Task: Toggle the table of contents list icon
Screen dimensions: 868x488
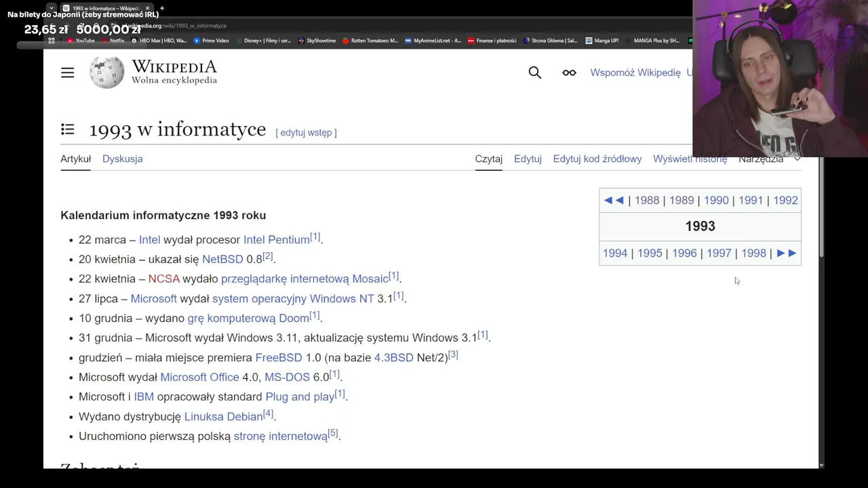Action: coord(67,129)
